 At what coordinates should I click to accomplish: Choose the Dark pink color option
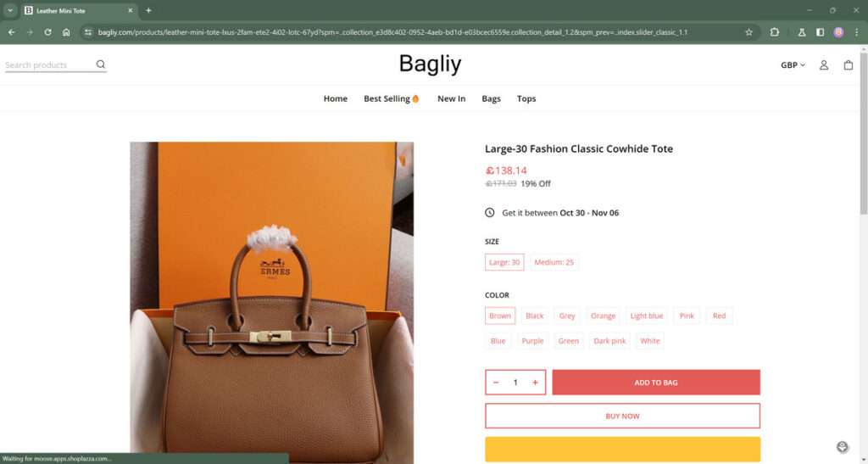coord(609,340)
